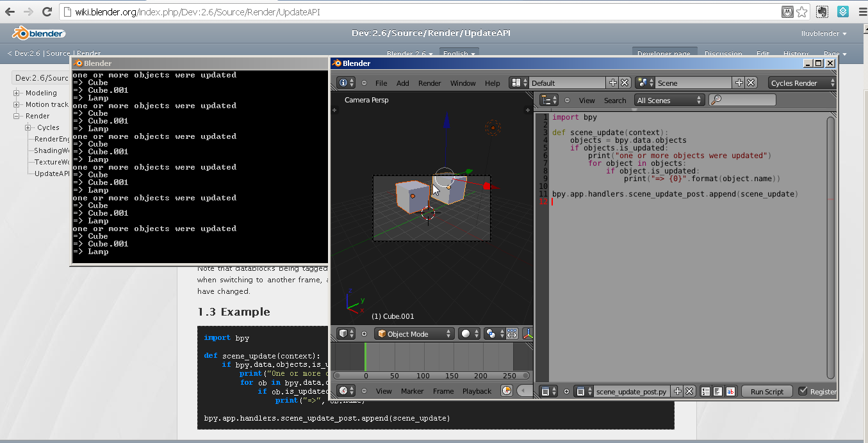Open the Outliner editor type selector icon
This screenshot has height=443, width=868.
550,100
